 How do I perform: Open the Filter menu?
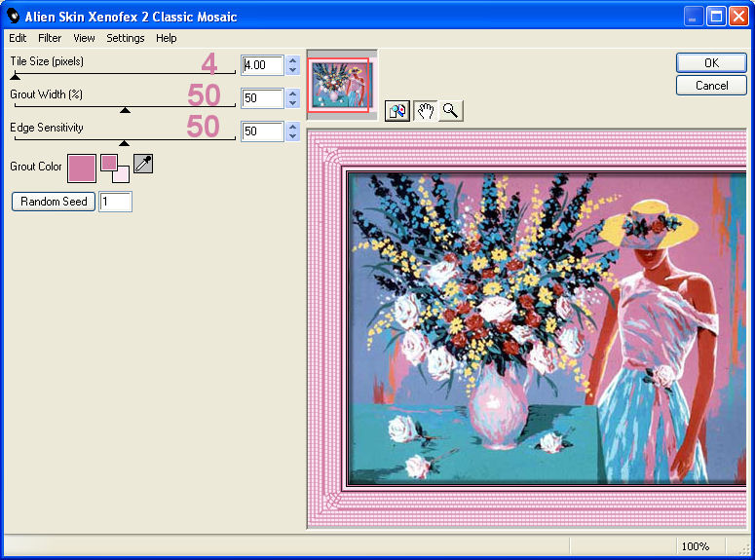point(50,38)
